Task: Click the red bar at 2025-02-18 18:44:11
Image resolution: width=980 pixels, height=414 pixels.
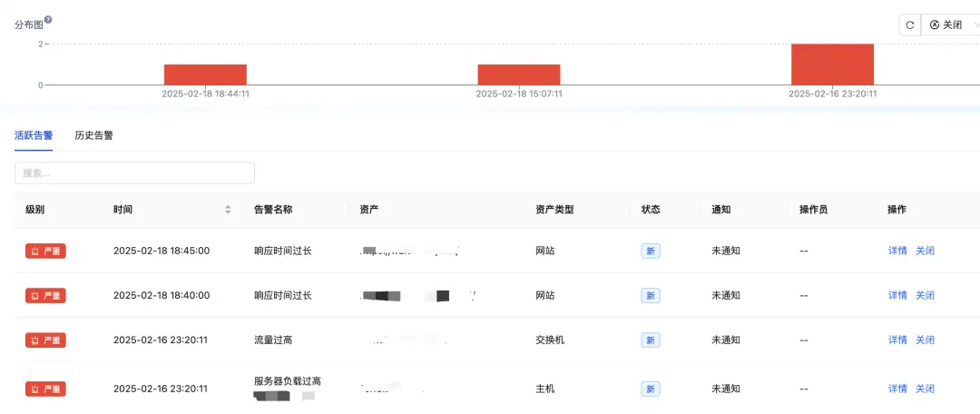Action: click(206, 74)
